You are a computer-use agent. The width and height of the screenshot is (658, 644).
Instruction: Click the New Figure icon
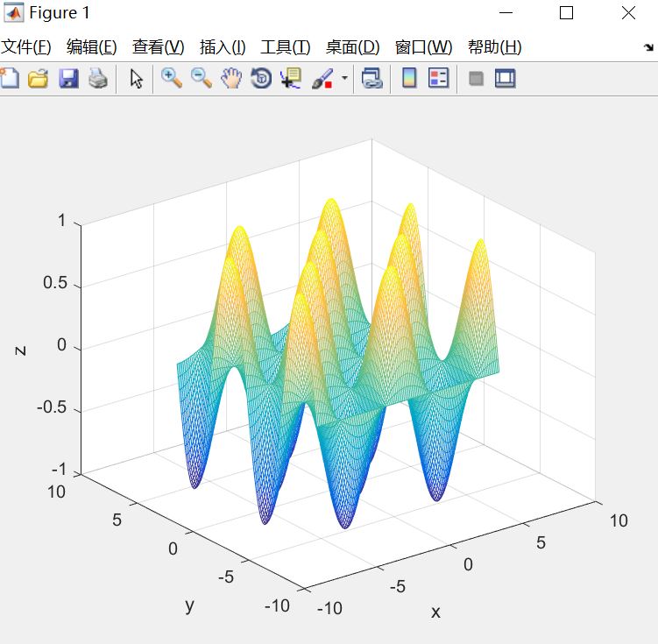click(x=9, y=79)
